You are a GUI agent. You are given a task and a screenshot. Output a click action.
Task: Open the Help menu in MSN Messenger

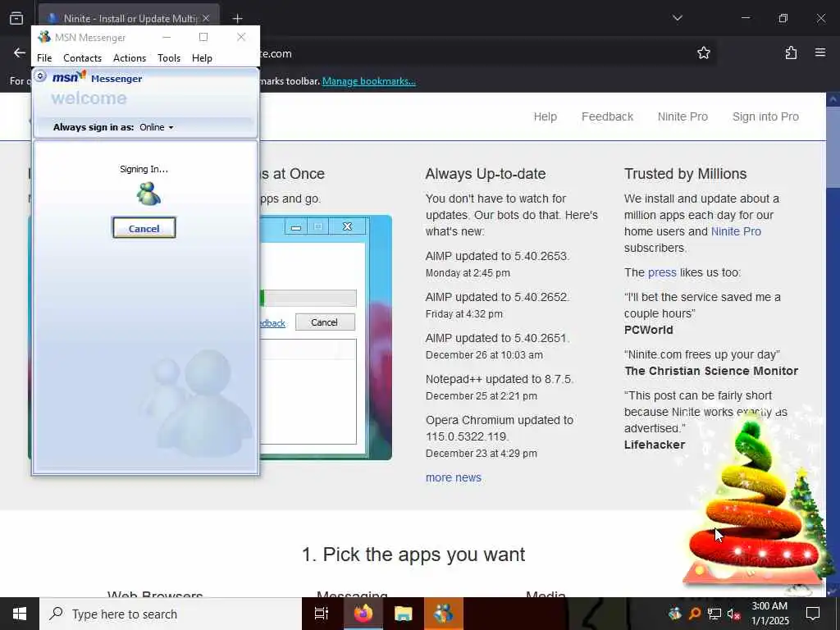pos(202,58)
